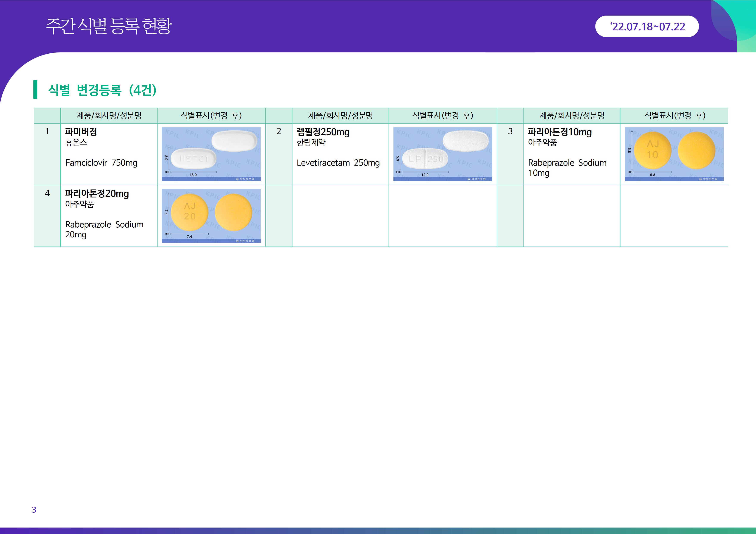
Task: Click the 렙필정250mg pill identification image
Action: point(442,154)
